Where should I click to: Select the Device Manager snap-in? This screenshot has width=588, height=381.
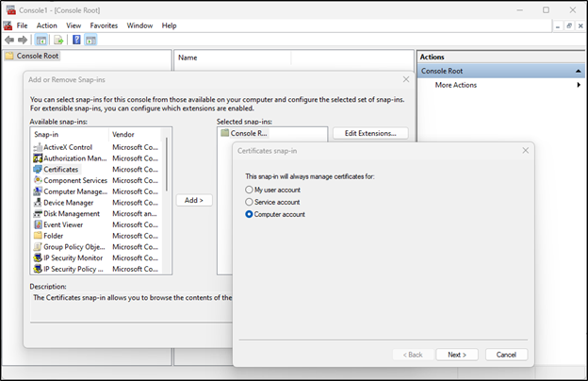click(67, 203)
